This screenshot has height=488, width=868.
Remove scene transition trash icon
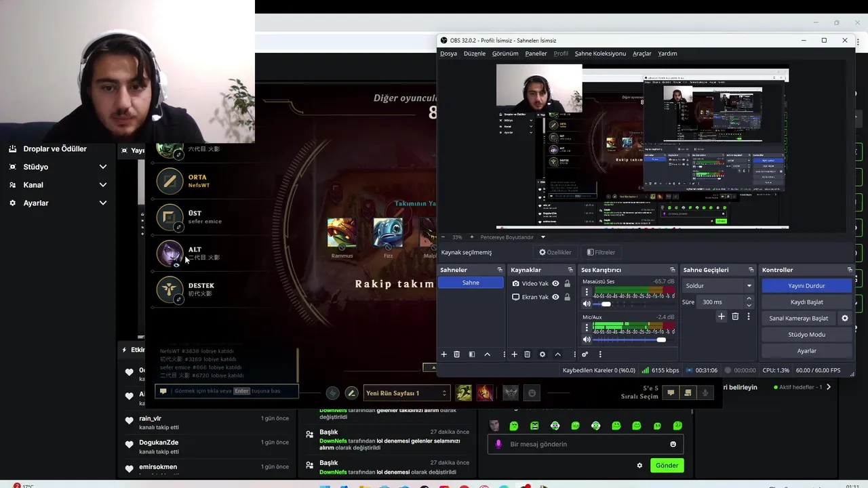coord(735,317)
